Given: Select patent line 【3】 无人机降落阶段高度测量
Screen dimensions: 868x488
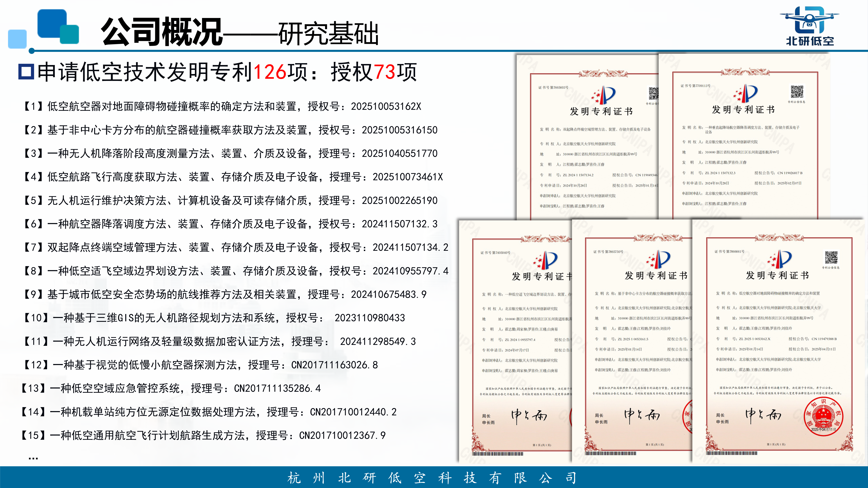Looking at the screenshot, I should pyautogui.click(x=229, y=154).
